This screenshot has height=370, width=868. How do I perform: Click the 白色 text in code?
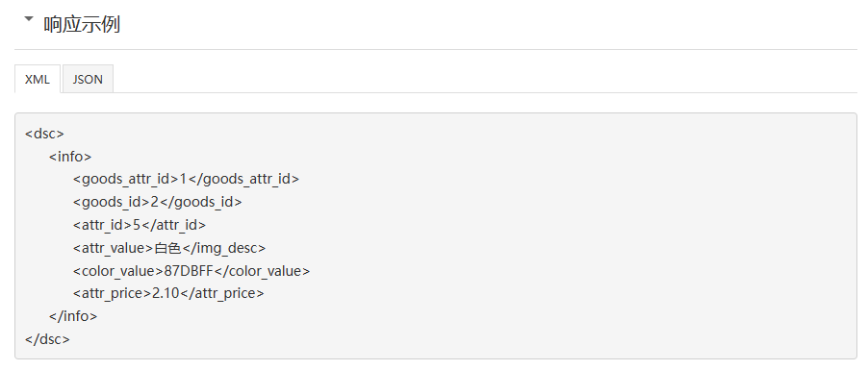[x=167, y=248]
